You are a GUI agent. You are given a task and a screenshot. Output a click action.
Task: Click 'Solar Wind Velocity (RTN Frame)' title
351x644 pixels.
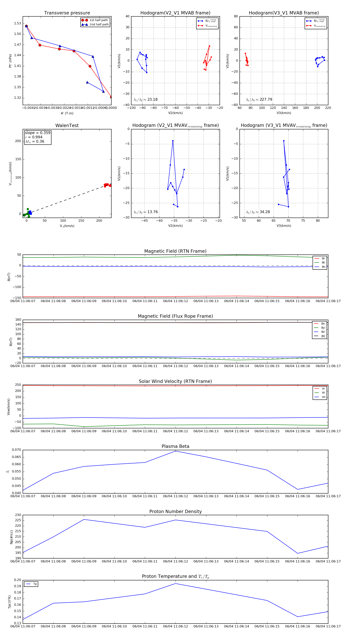click(x=175, y=382)
